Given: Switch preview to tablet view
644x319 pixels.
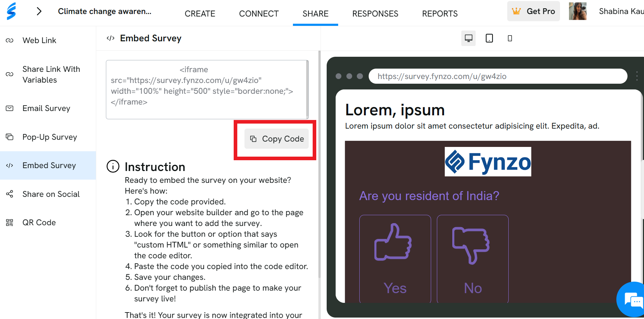Looking at the screenshot, I should [x=489, y=38].
